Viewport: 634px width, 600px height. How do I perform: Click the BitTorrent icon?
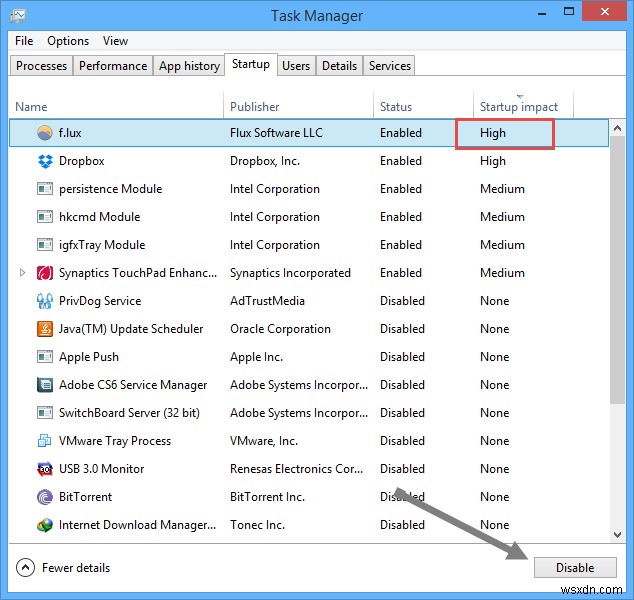point(44,497)
